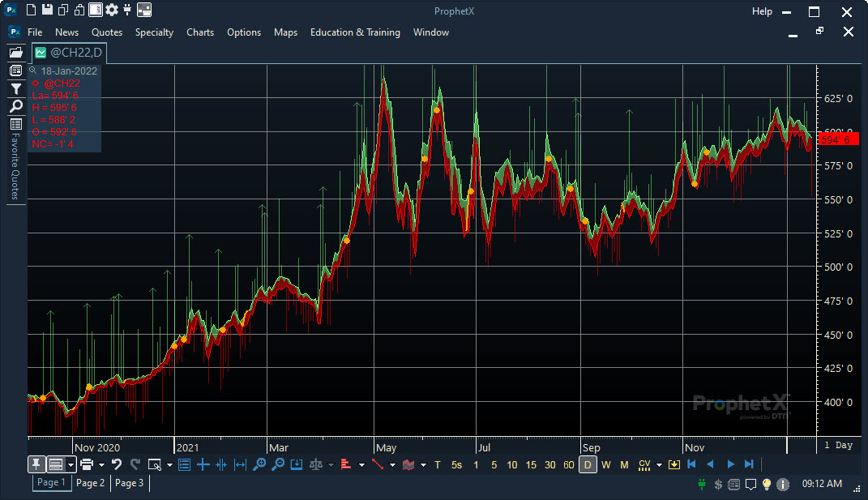Click the redo arrow in chart toolbar
868x500 pixels.
(x=135, y=464)
